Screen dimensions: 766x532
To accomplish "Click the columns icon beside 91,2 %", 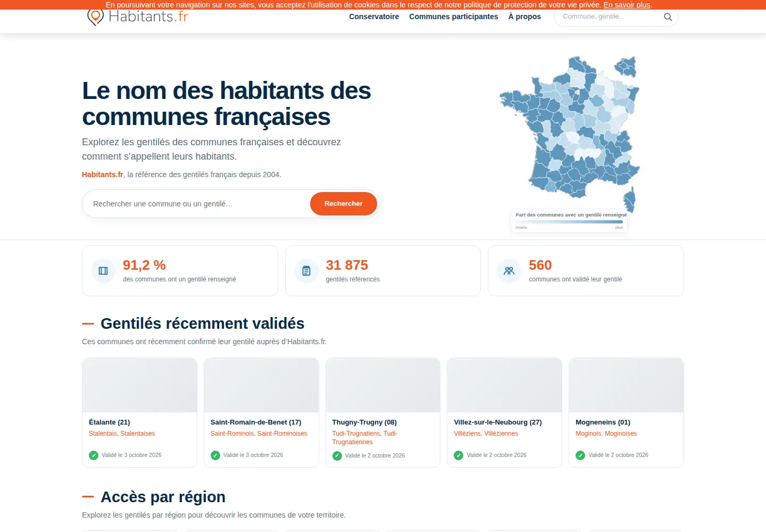I will click(x=103, y=271).
